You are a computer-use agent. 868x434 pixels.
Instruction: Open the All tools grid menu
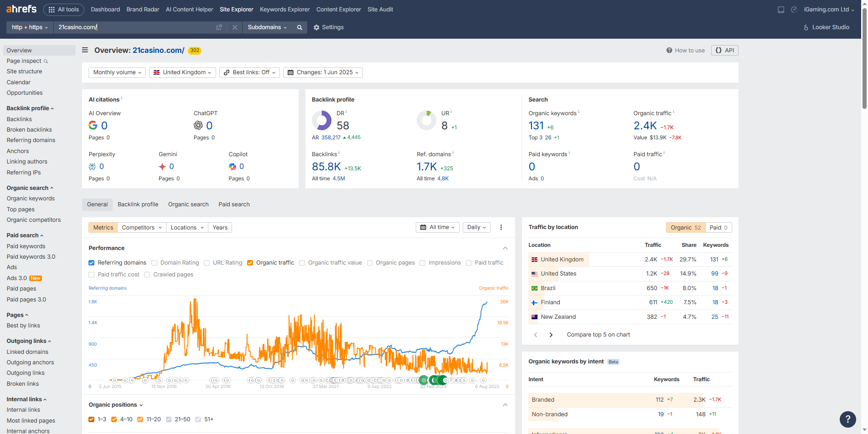(64, 10)
